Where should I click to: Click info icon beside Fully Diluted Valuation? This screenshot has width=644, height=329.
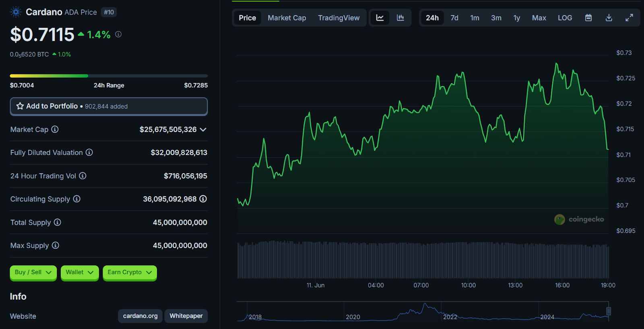point(89,152)
